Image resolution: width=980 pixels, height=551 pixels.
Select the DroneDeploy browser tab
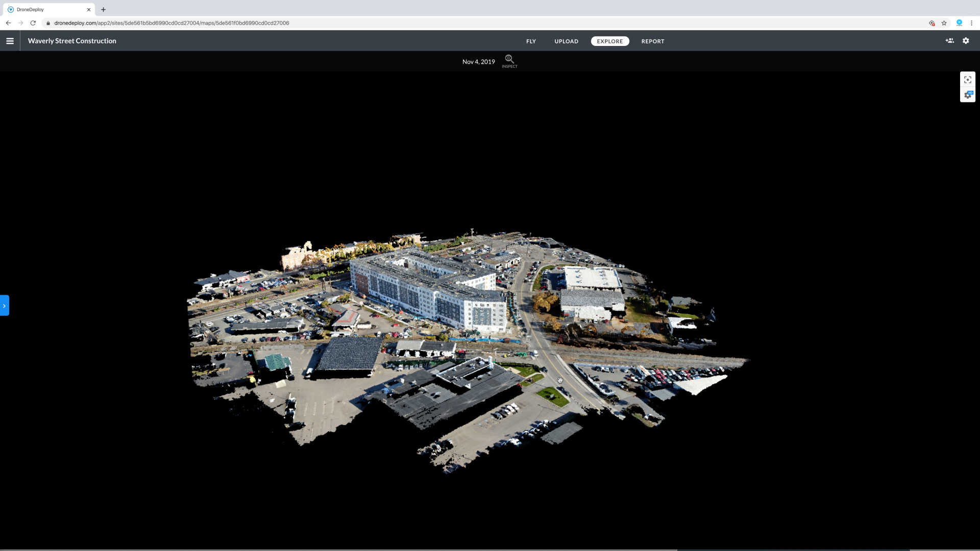click(x=48, y=9)
